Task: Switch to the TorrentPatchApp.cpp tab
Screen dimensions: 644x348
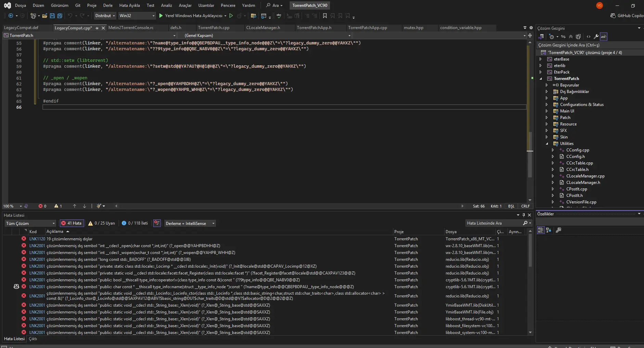Action: [368, 28]
